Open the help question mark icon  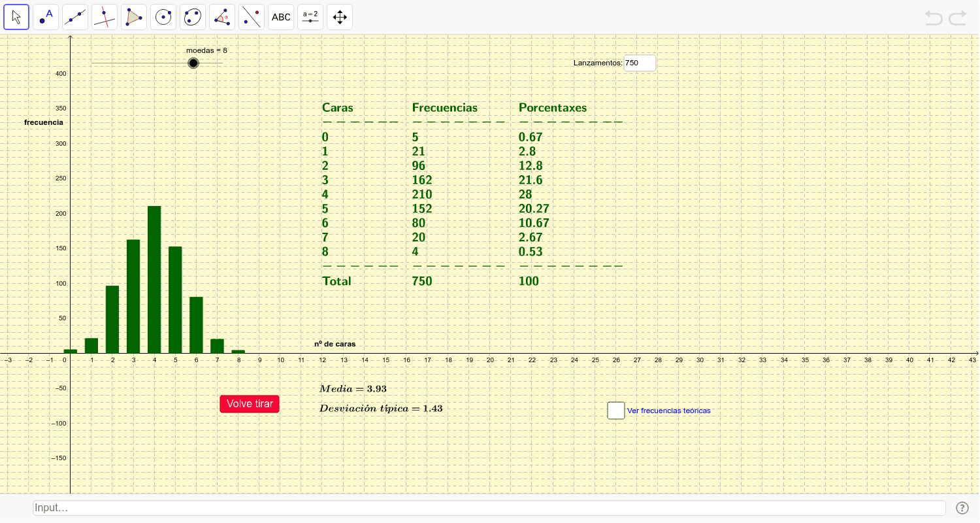962,508
